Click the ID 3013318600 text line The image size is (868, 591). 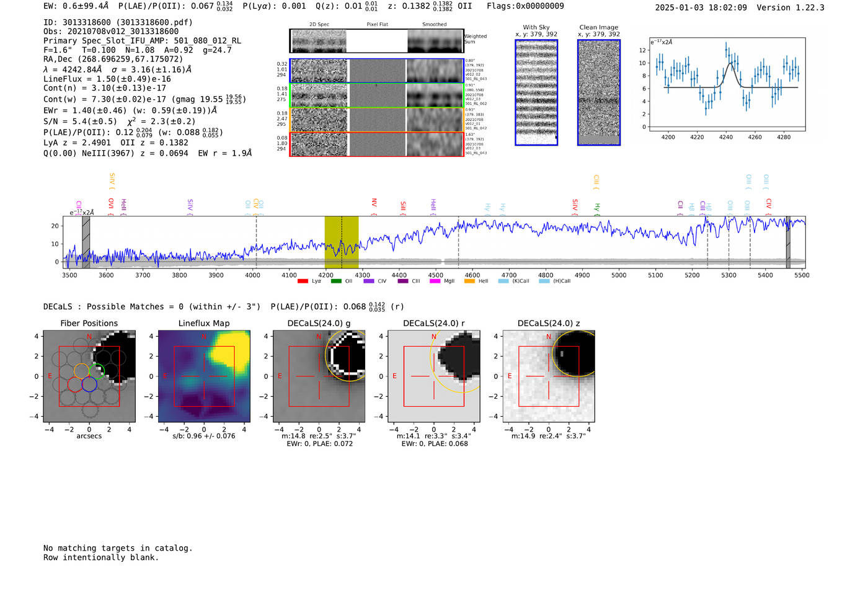[118, 22]
